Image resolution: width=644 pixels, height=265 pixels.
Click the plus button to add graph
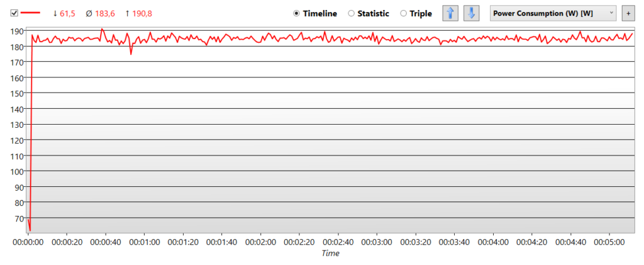pyautogui.click(x=628, y=13)
